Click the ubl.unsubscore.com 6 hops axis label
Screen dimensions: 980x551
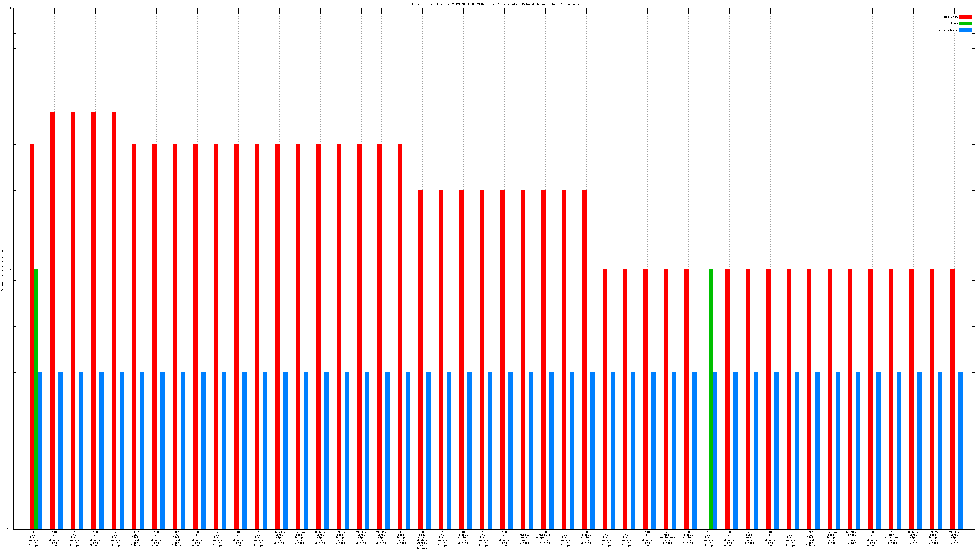coord(668,537)
